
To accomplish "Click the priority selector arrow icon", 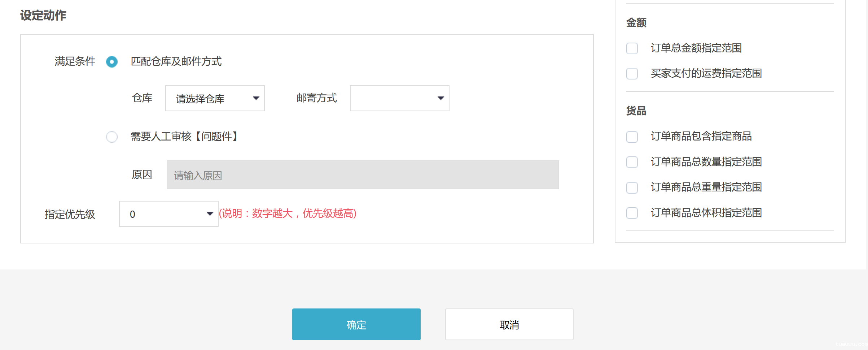I will [210, 214].
